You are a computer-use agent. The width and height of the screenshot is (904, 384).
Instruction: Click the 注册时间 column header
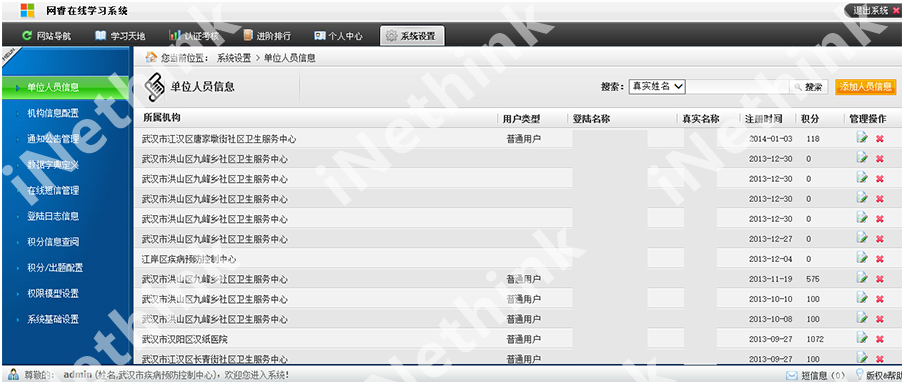pos(763,119)
